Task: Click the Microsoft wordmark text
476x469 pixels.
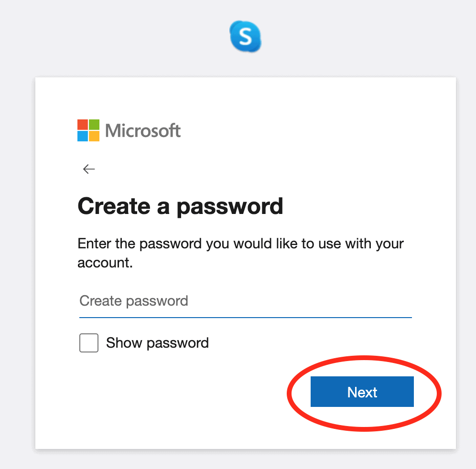Action: pos(143,130)
